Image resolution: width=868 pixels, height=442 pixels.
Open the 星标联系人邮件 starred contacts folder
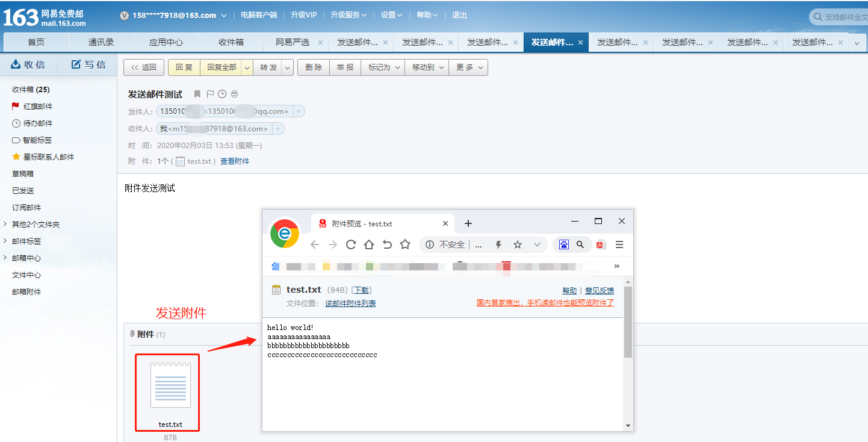pos(43,157)
